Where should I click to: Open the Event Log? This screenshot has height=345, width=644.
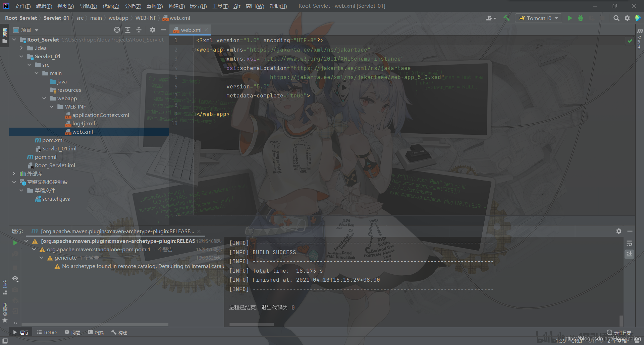pos(619,332)
